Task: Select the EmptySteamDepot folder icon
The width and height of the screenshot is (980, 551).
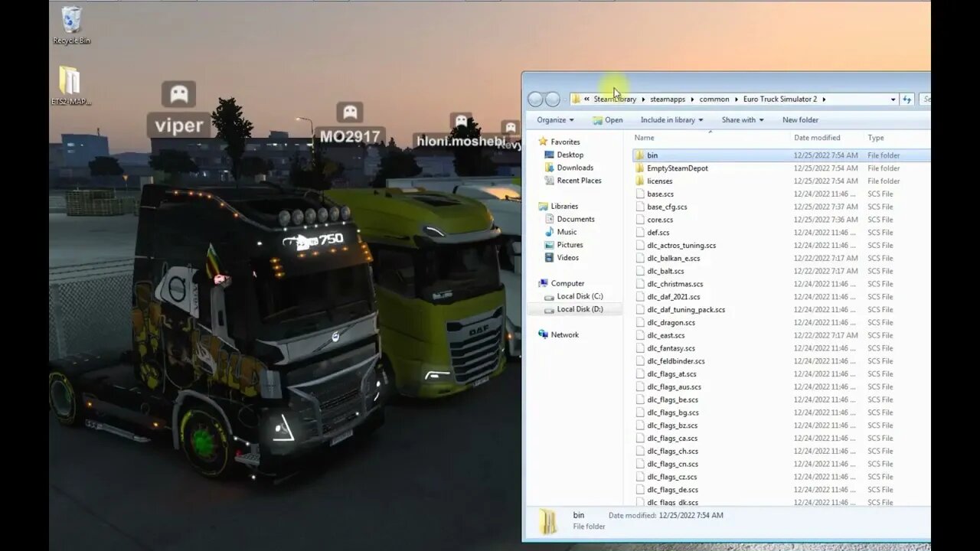Action: tap(639, 168)
